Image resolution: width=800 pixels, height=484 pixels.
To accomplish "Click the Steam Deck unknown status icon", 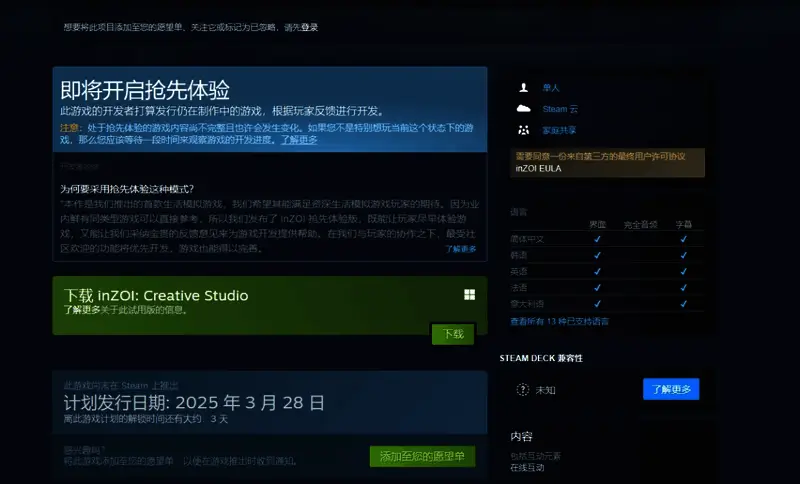I will pos(522,390).
